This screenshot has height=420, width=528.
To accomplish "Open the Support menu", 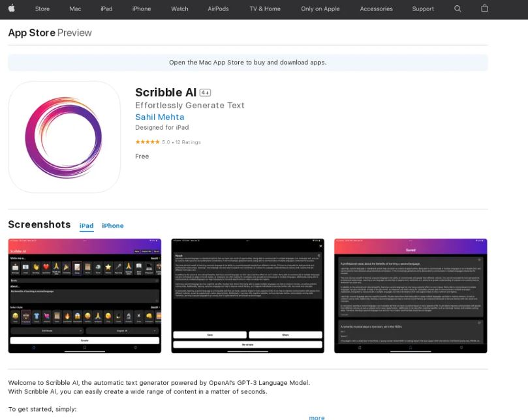I will click(x=423, y=9).
